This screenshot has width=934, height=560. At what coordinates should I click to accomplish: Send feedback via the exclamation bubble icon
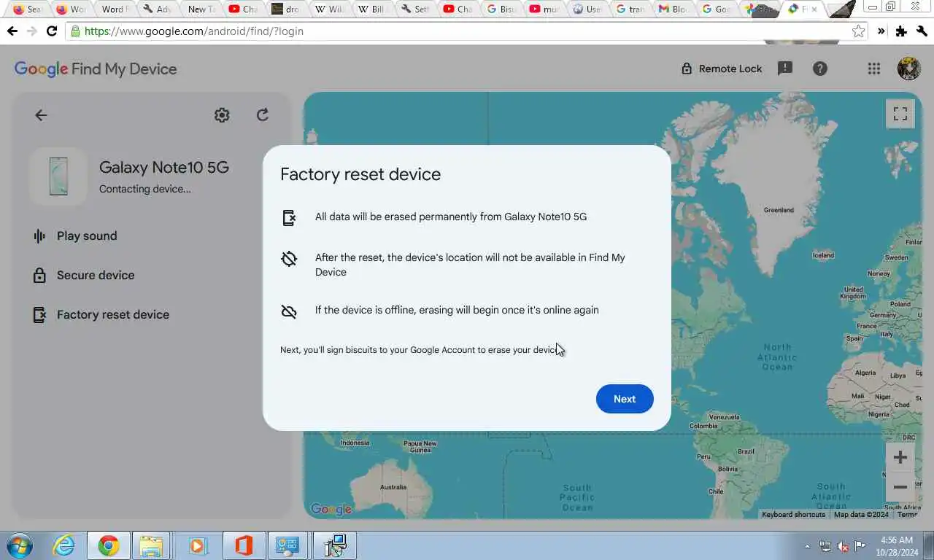point(785,69)
